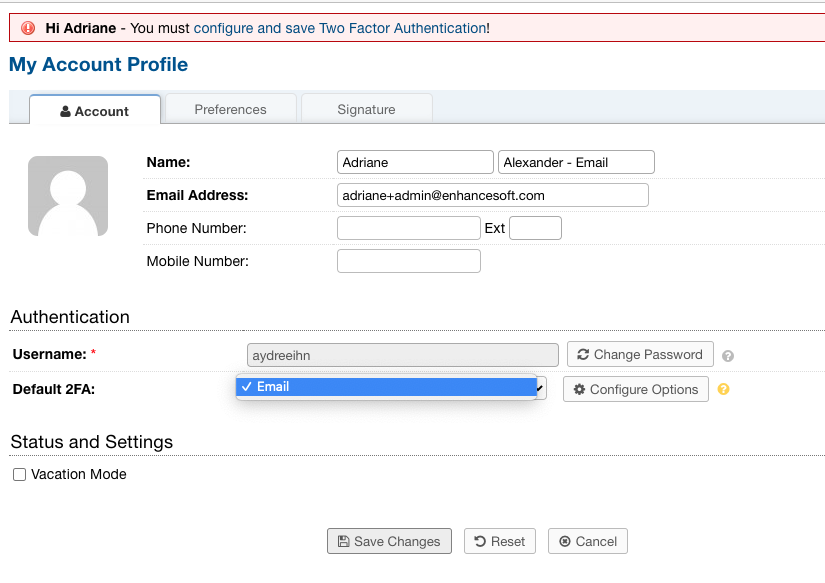825x583 pixels.
Task: Click the Username field aydreeihn
Action: (403, 355)
